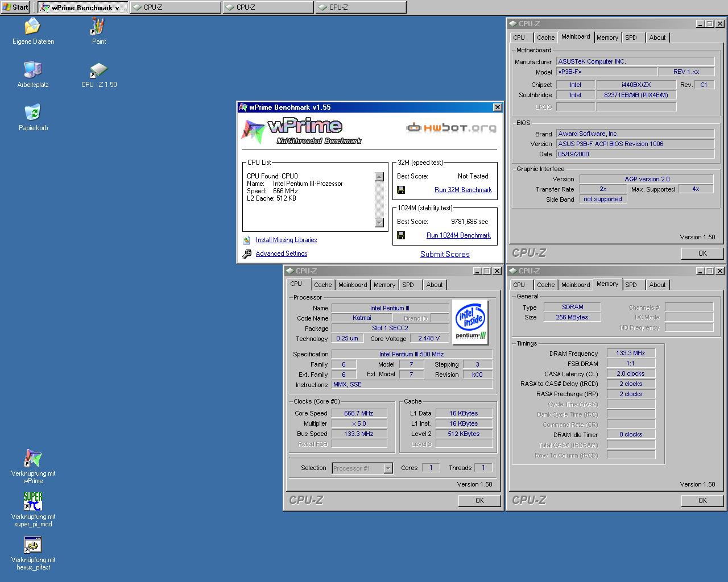
Task: Open the Paint desktop shortcut
Action: tap(99, 31)
